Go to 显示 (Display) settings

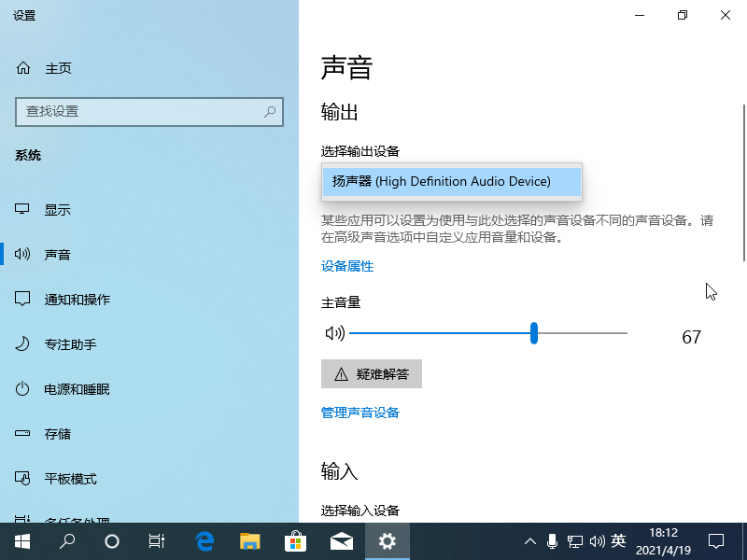coord(57,210)
